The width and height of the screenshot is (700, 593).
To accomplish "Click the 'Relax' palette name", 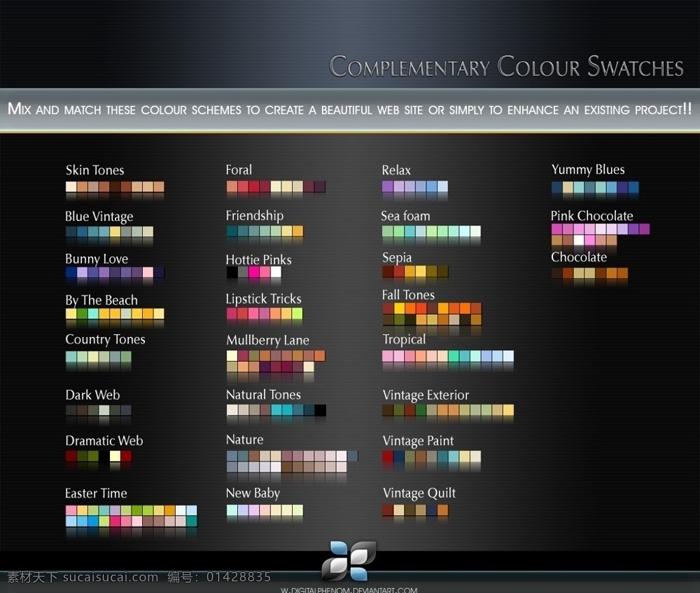I will click(396, 170).
